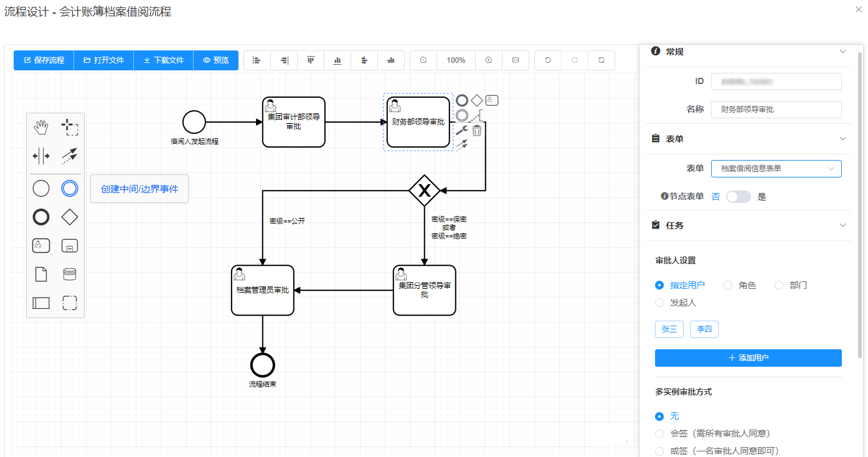
Task: Open the 档案借阅信息表单 dropdown
Action: pyautogui.click(x=776, y=169)
